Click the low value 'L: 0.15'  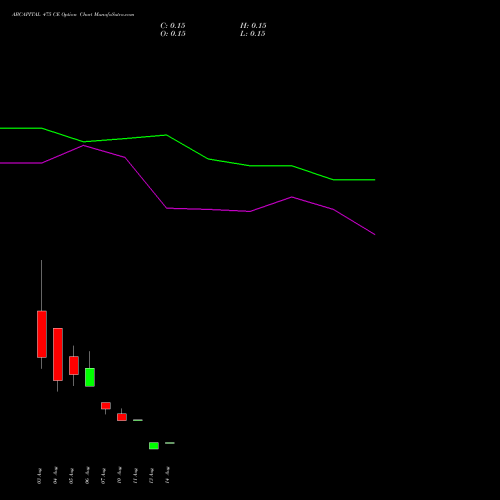pos(253,34)
